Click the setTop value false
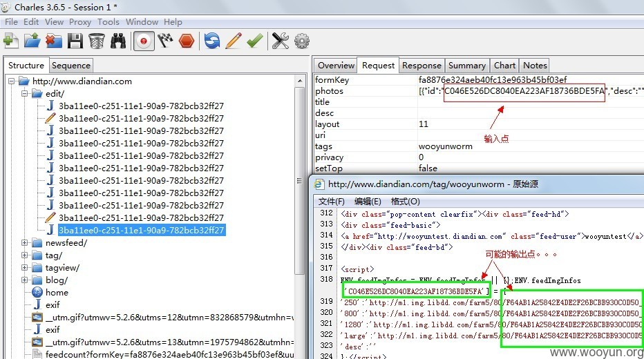This screenshot has height=359, width=644. pyautogui.click(x=428, y=168)
